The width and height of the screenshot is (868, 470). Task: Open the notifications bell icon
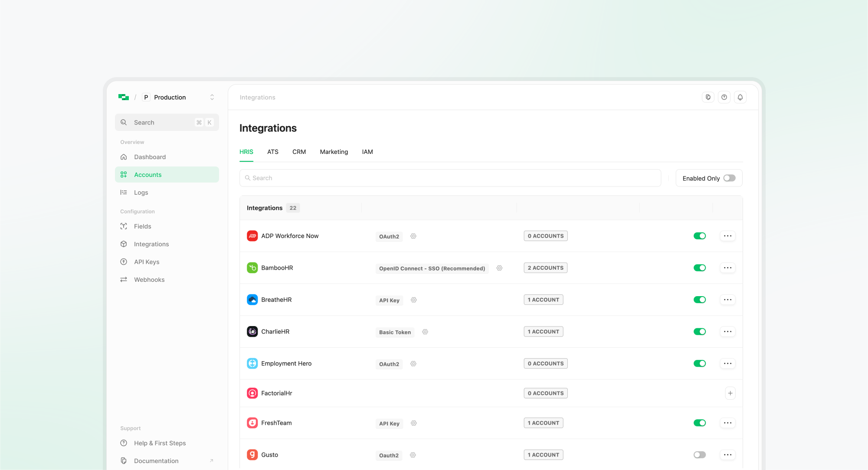click(x=740, y=97)
